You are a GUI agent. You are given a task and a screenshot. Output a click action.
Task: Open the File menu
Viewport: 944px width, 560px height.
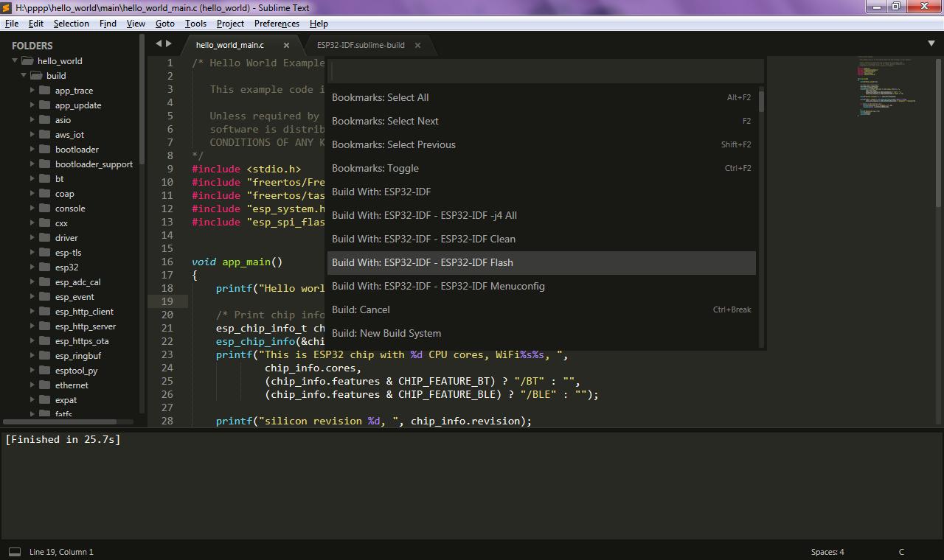pos(12,24)
